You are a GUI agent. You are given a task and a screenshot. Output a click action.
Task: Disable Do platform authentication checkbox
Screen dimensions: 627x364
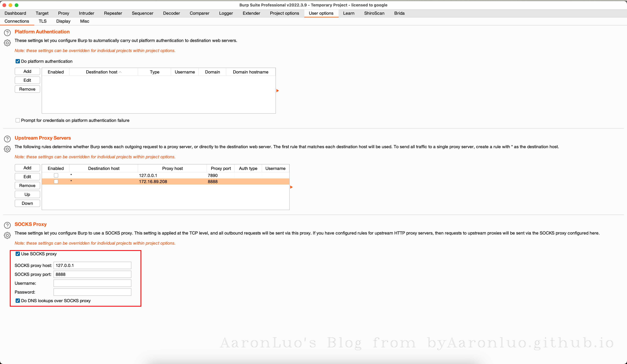[18, 61]
